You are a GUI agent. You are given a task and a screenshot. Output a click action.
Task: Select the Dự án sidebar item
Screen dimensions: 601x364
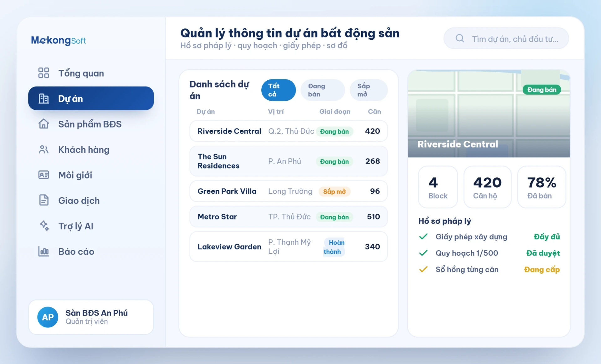tap(91, 98)
